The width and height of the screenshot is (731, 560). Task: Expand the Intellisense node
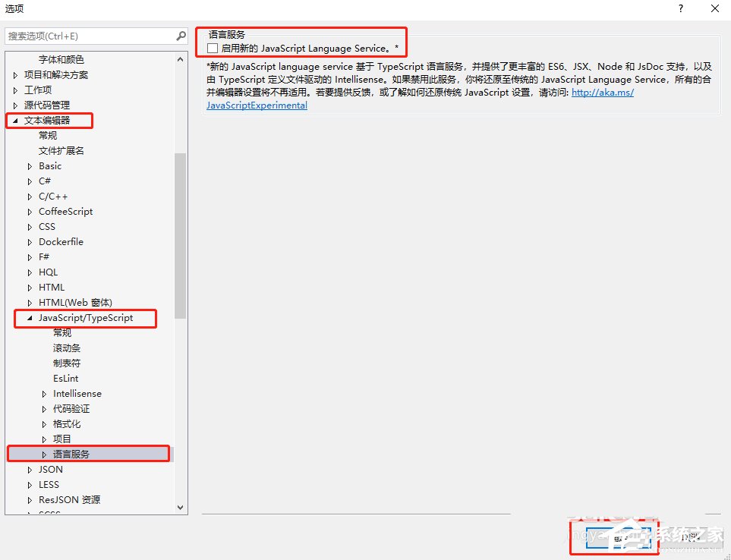tap(44, 393)
